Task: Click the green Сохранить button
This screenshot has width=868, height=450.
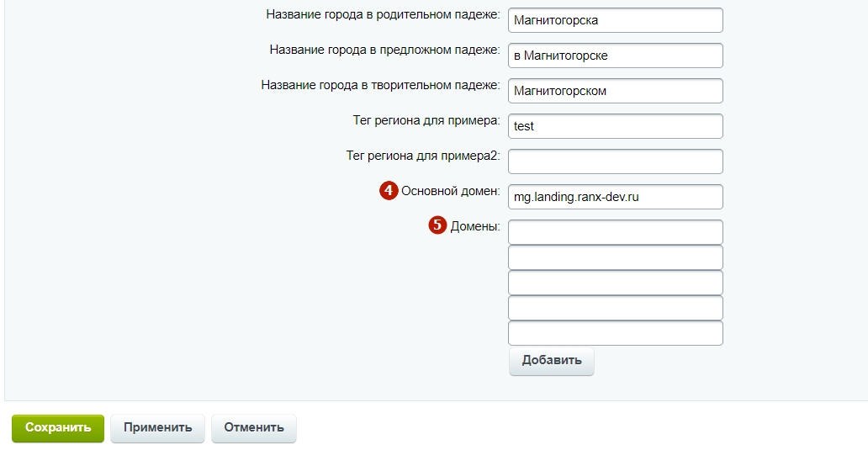Action: click(58, 428)
